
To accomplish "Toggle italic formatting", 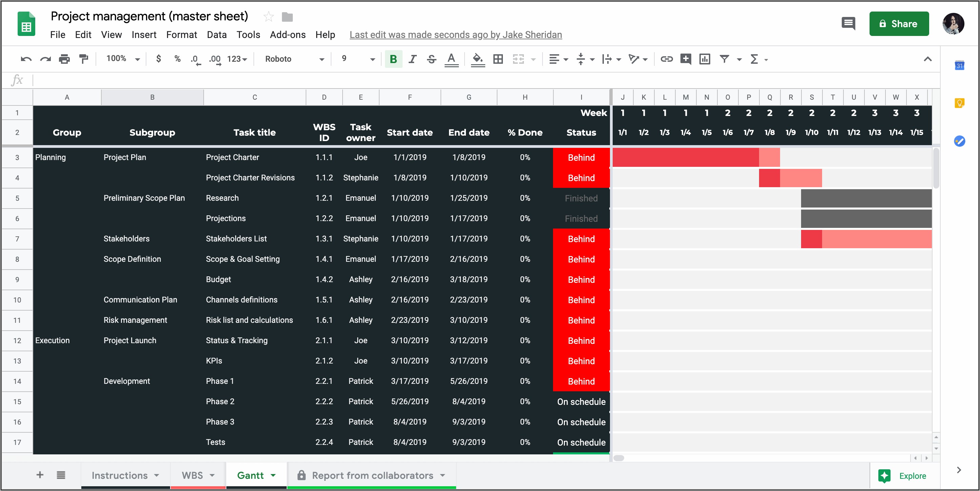I will pyautogui.click(x=412, y=59).
